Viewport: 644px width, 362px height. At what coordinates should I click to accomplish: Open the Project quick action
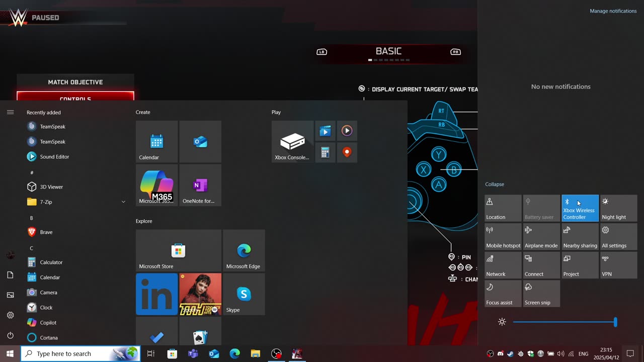pos(580,265)
